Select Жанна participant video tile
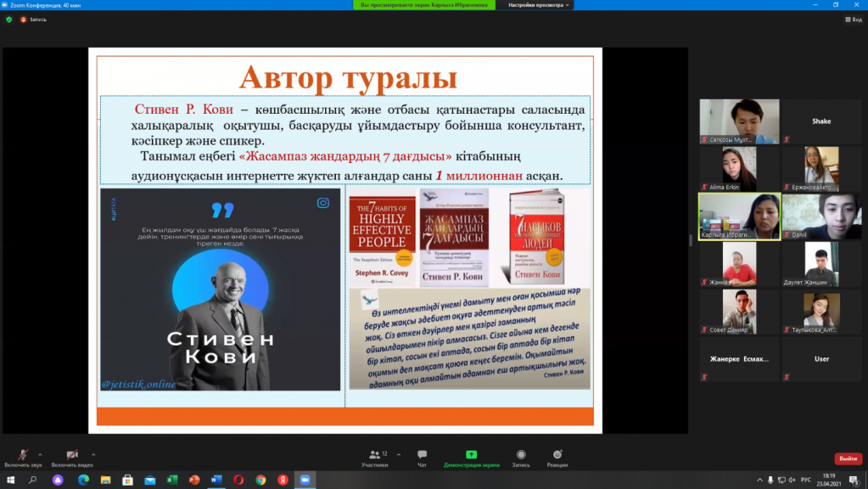 point(739,264)
